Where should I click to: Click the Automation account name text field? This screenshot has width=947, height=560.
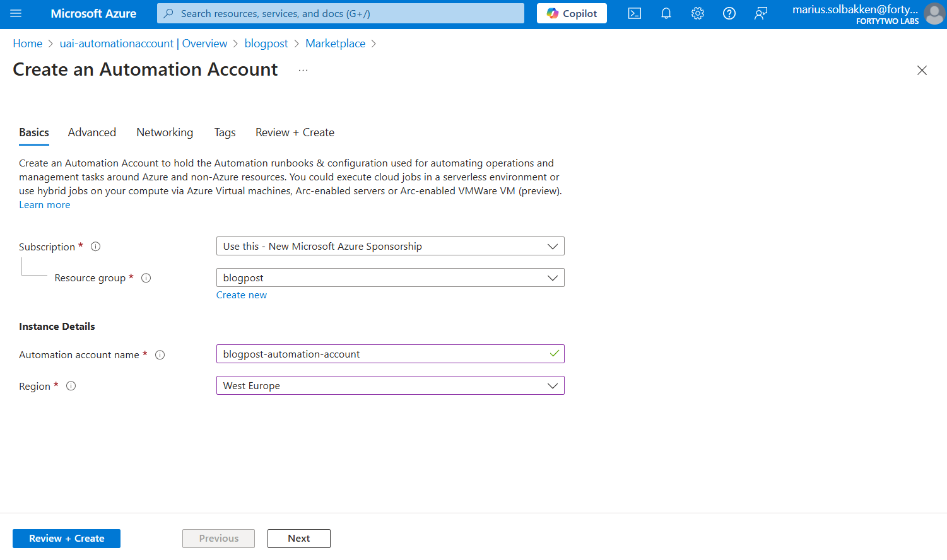(x=382, y=354)
